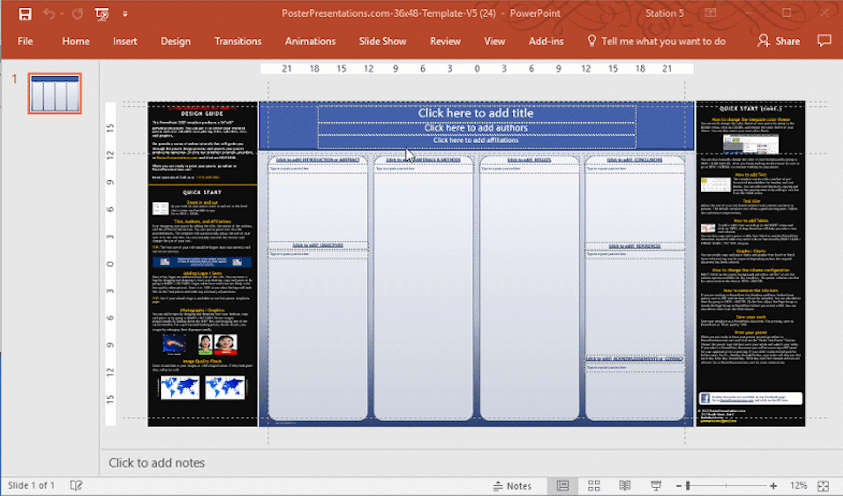Click the zoom out minus button
The width and height of the screenshot is (843, 496).
pyautogui.click(x=678, y=486)
